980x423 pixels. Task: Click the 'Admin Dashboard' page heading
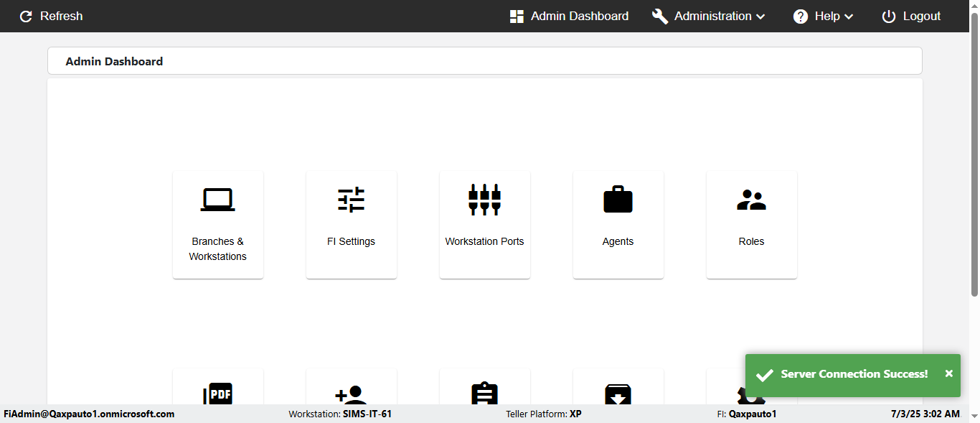click(x=114, y=62)
